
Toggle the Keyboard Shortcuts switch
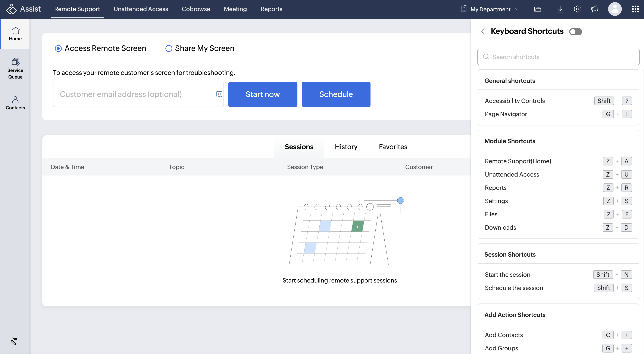(x=575, y=31)
